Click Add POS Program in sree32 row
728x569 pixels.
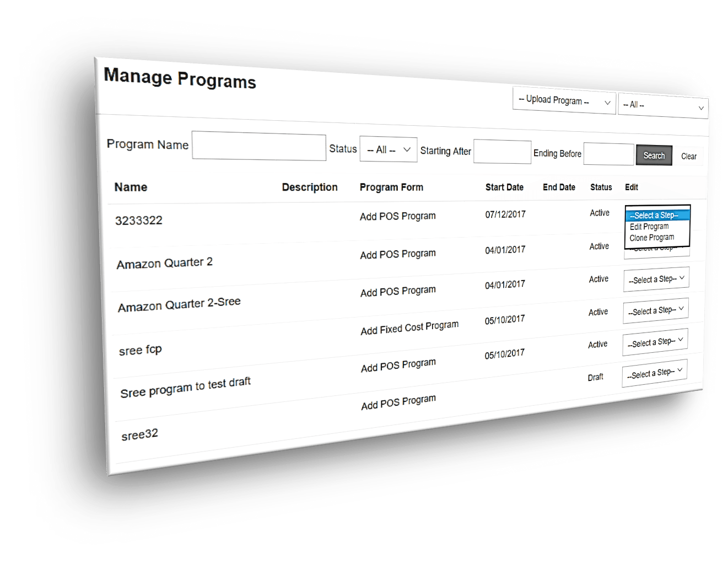398,402
